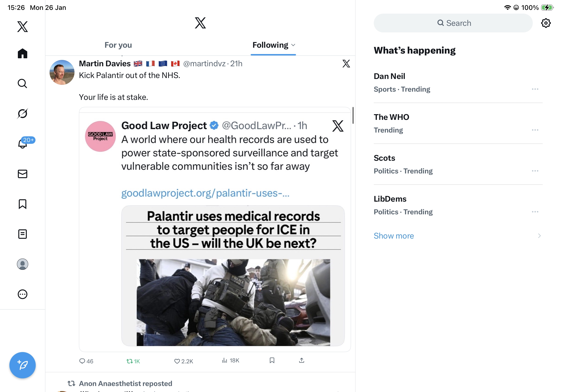Tap the compose new post button
The width and height of the screenshot is (561, 392).
[x=23, y=365]
